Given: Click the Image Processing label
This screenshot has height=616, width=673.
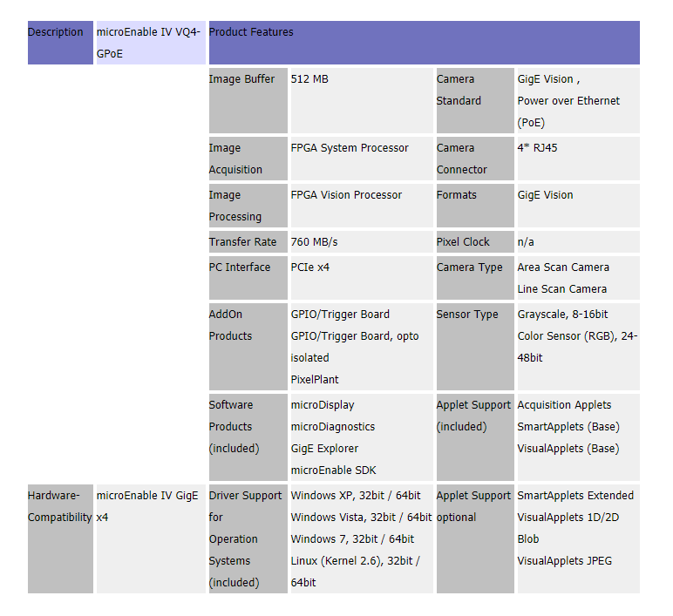Looking at the screenshot, I should coord(248,206).
